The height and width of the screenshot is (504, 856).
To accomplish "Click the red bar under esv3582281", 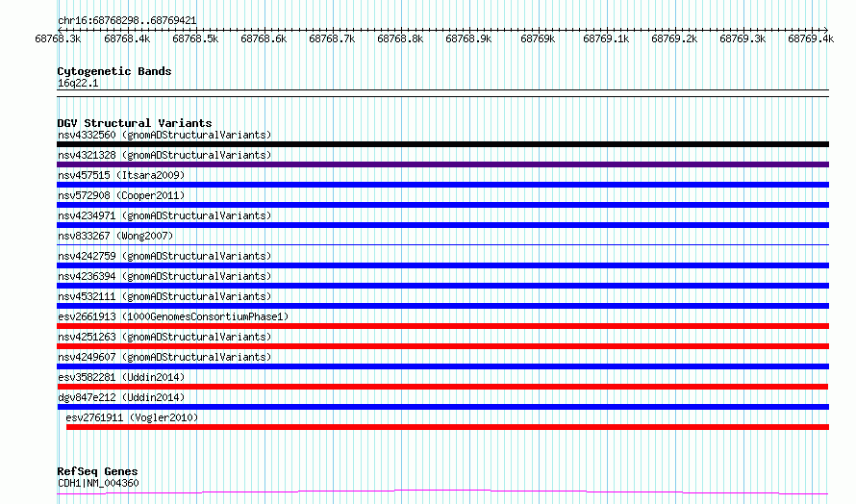I will (x=442, y=387).
